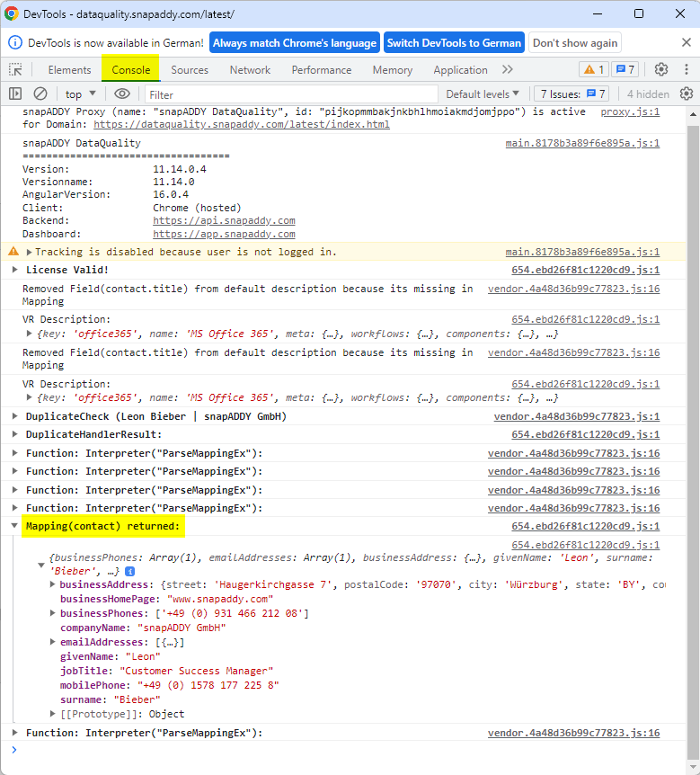The width and height of the screenshot is (700, 775).
Task: Click Switch DevTools to German button
Action: [x=454, y=43]
